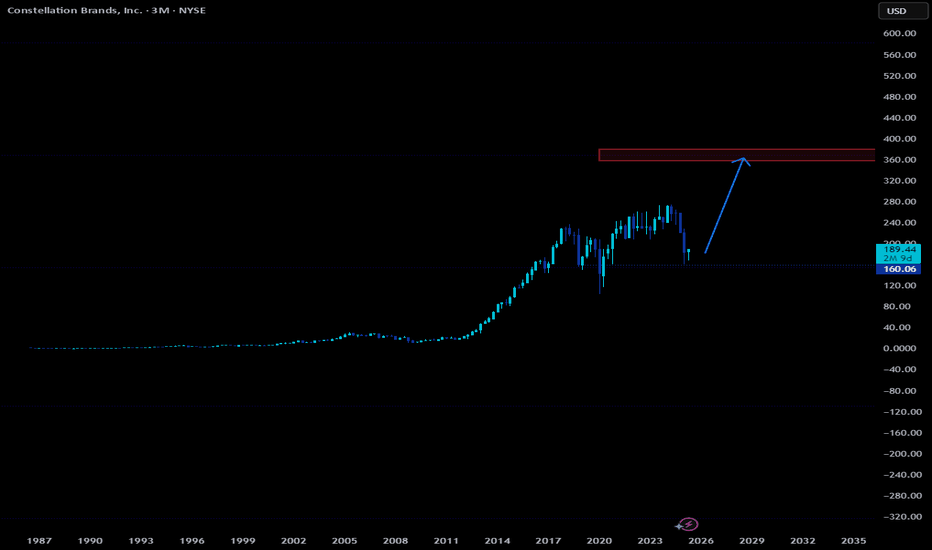Select the 160.06 horizontal line price tag
Viewport: 932px width, 550px height.
[898, 269]
